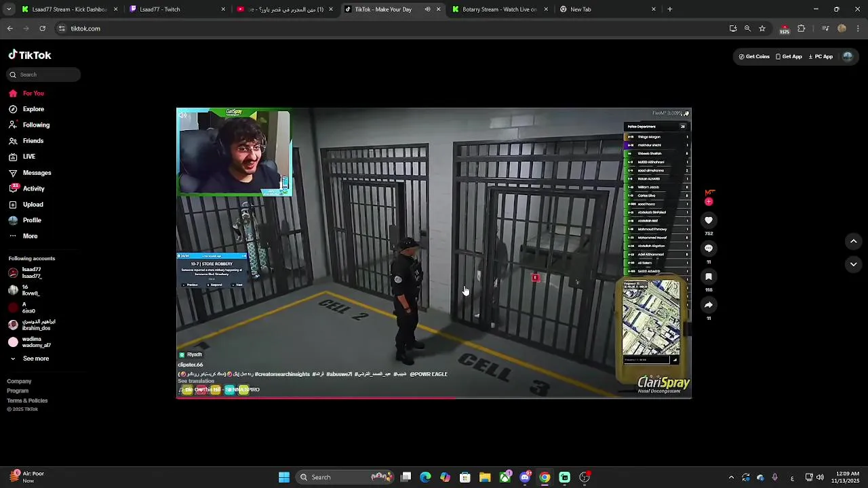The image size is (868, 488).
Task: Open a new browser tab
Action: click(669, 9)
